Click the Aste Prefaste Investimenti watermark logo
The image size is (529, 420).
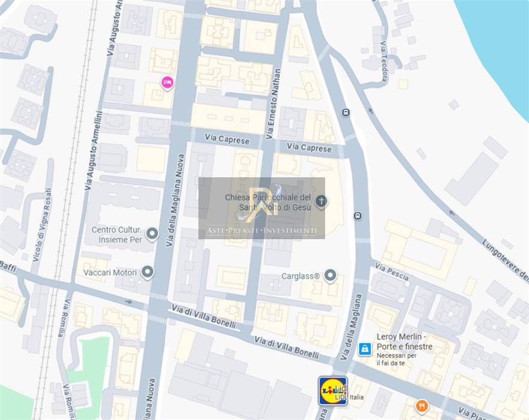point(262,208)
